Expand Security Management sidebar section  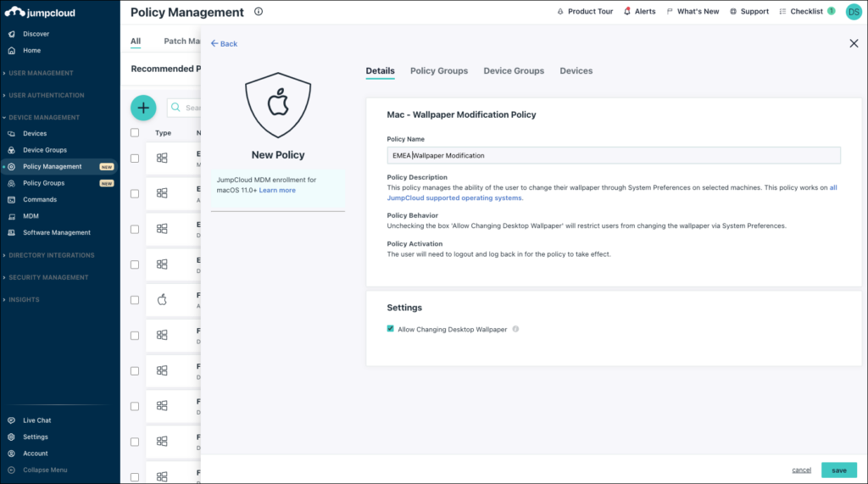[47, 277]
